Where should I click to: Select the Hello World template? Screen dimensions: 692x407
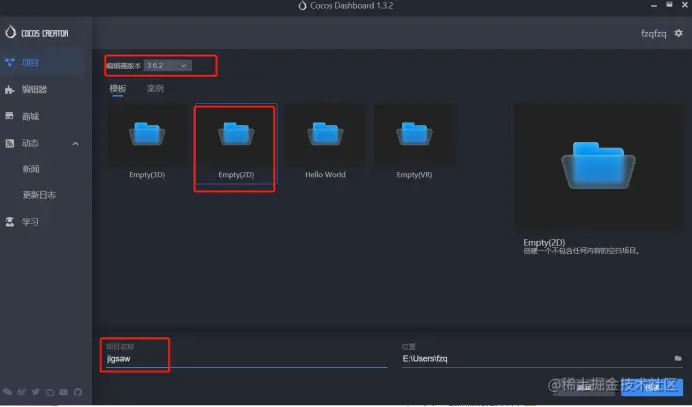(x=325, y=143)
